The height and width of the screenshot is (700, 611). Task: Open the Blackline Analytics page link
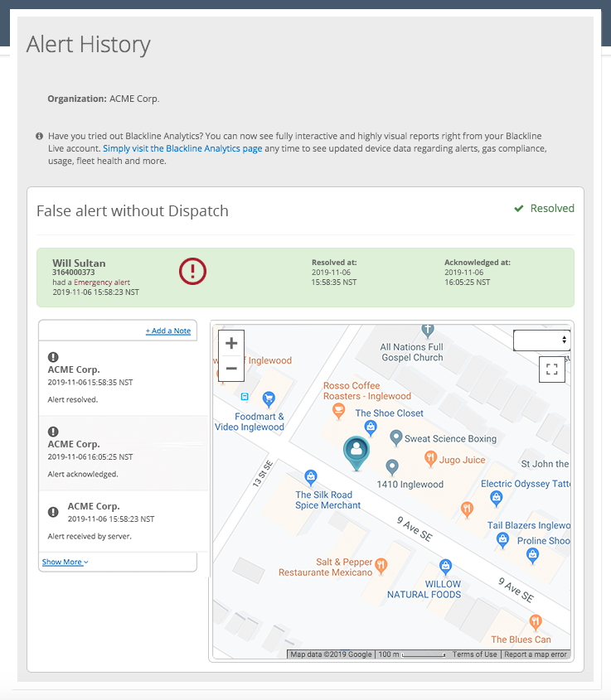tap(182, 148)
